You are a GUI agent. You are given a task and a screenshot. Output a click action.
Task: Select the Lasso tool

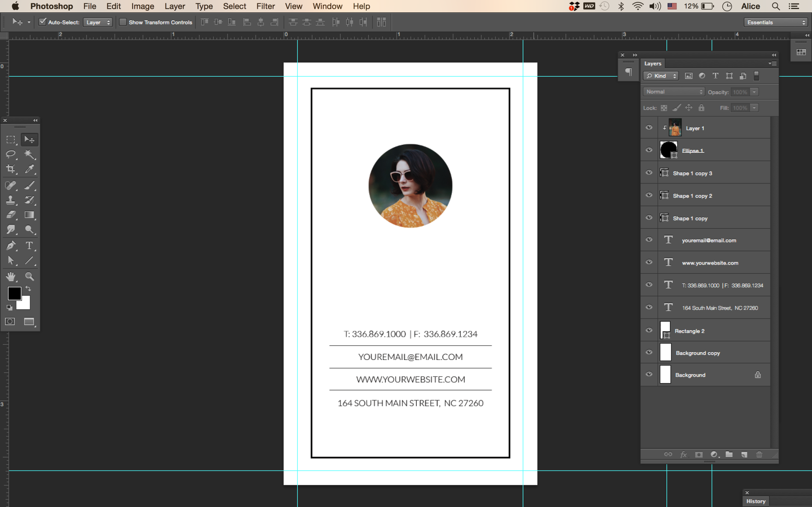(x=11, y=154)
